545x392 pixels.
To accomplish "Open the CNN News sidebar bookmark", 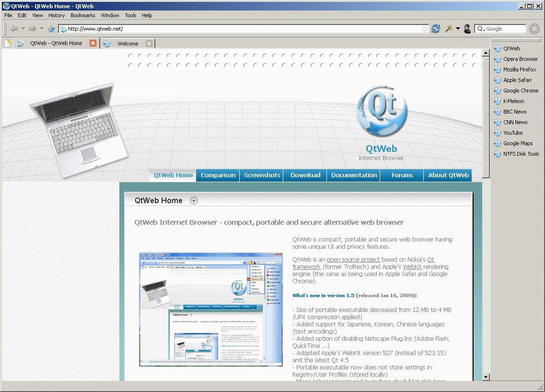I will [511, 122].
